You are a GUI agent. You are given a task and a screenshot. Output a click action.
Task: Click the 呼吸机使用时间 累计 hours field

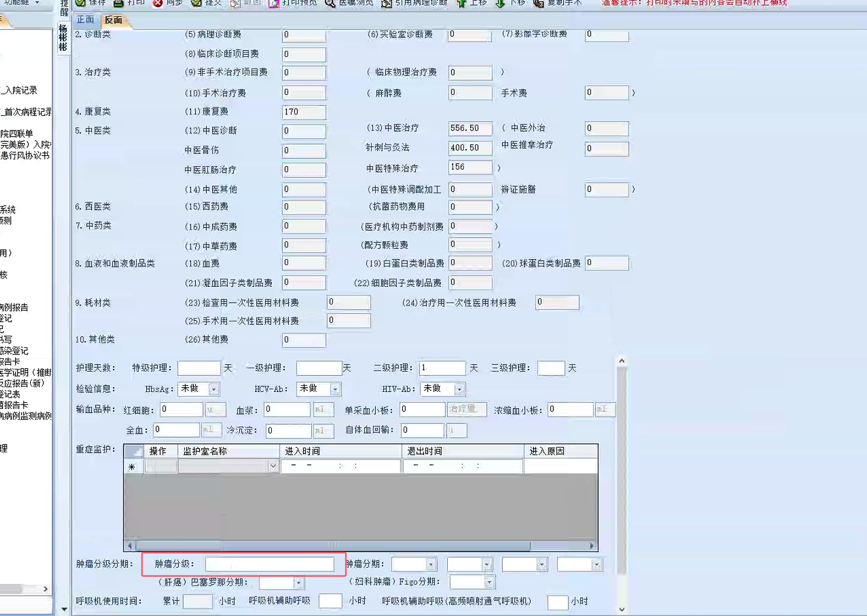[198, 602]
